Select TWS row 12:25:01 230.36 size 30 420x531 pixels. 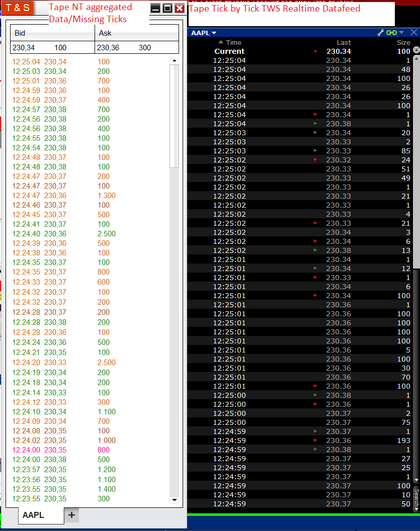300,368
